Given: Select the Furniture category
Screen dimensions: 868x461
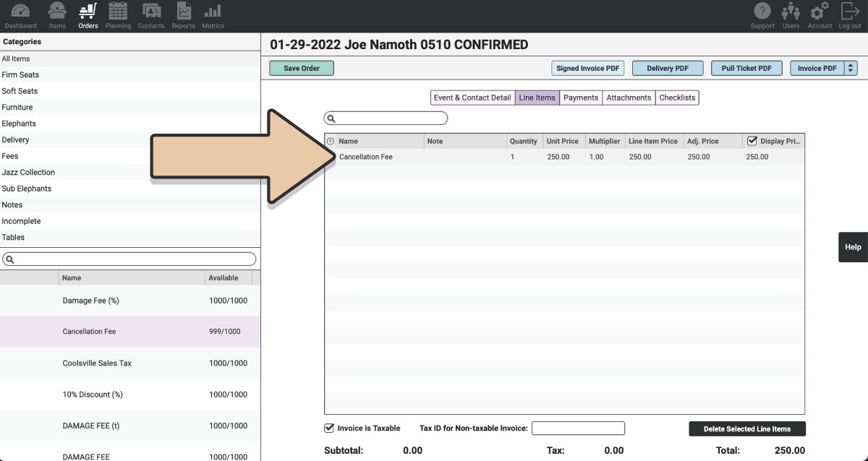Looking at the screenshot, I should coord(130,107).
